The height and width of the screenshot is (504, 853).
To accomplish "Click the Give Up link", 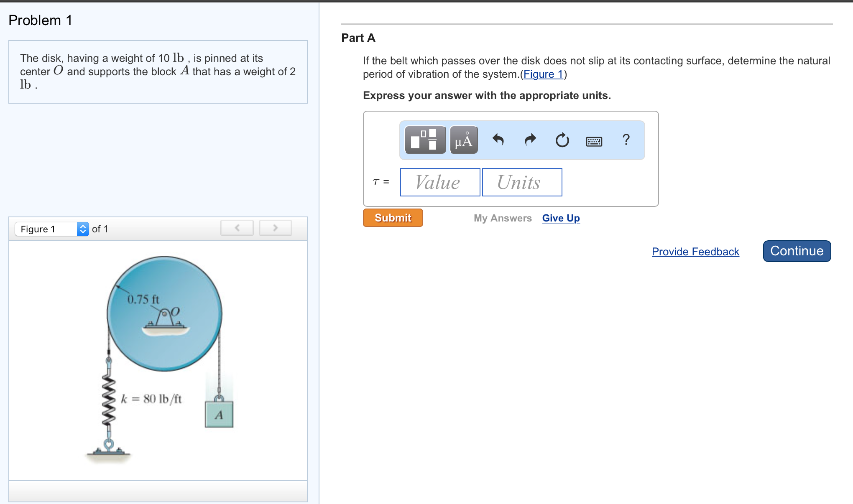I will pos(561,218).
